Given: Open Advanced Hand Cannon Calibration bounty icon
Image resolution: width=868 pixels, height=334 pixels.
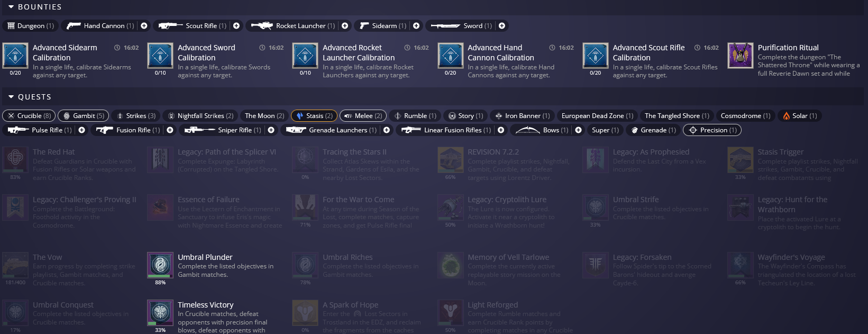Looking at the screenshot, I should tap(451, 56).
